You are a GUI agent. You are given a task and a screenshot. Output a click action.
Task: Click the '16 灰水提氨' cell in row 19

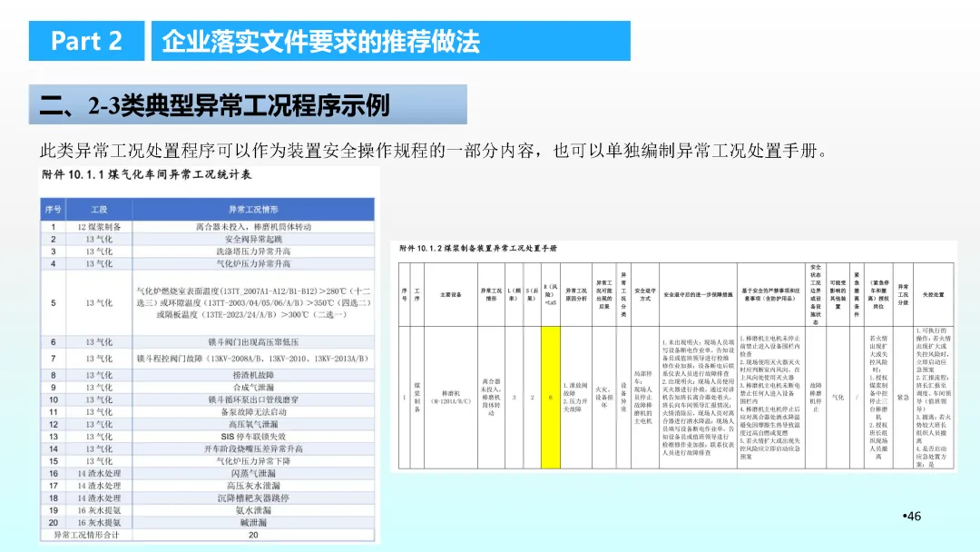tap(99, 510)
